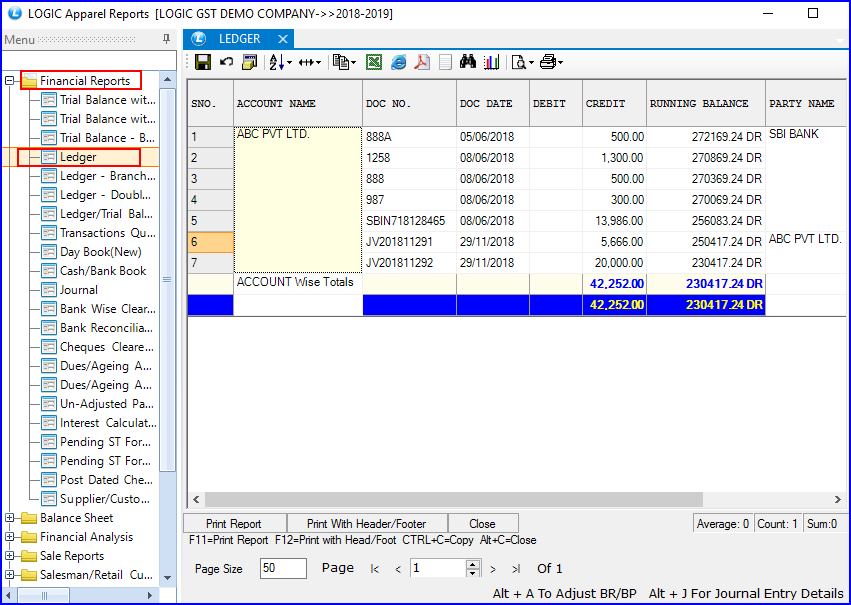Click the column width arrows icon
The height and width of the screenshot is (605, 851).
click(307, 62)
